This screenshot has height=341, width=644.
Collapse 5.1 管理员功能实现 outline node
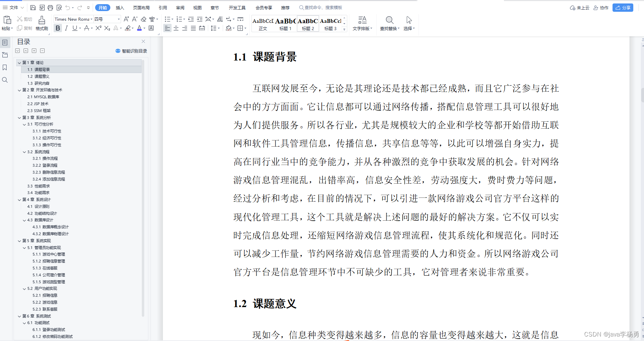point(24,248)
